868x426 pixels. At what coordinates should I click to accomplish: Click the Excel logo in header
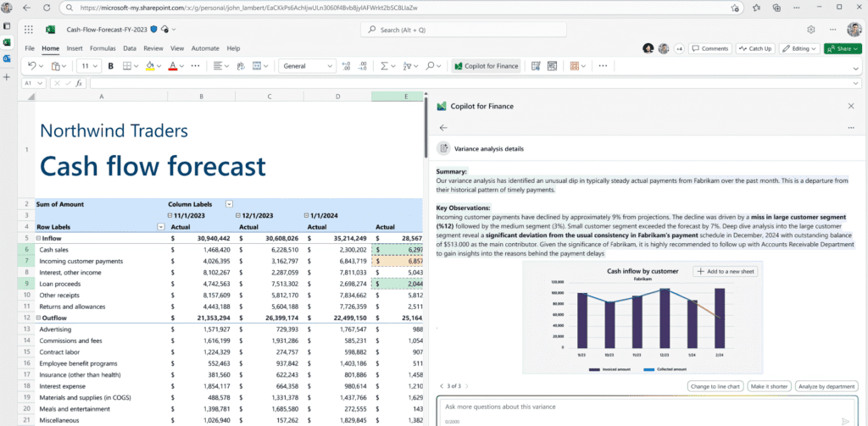coord(50,30)
